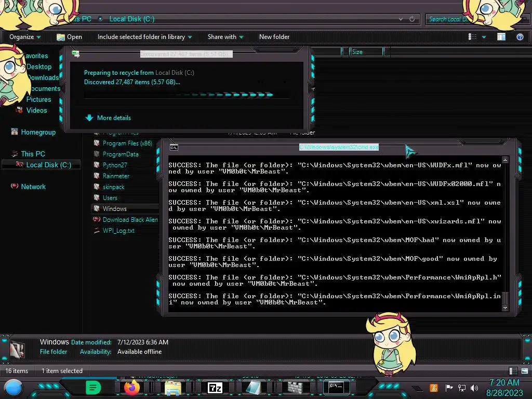Click the Homegroup icon in sidebar
This screenshot has width=532, height=399.
click(14, 131)
